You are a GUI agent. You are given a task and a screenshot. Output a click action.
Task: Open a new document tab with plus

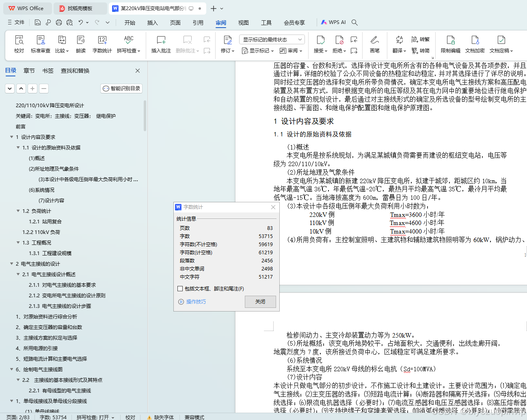(214, 8)
